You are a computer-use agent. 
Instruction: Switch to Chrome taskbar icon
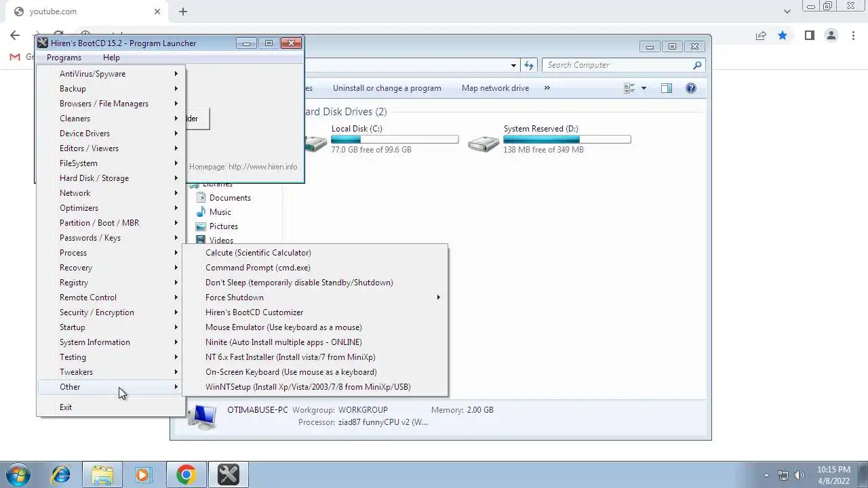[186, 475]
